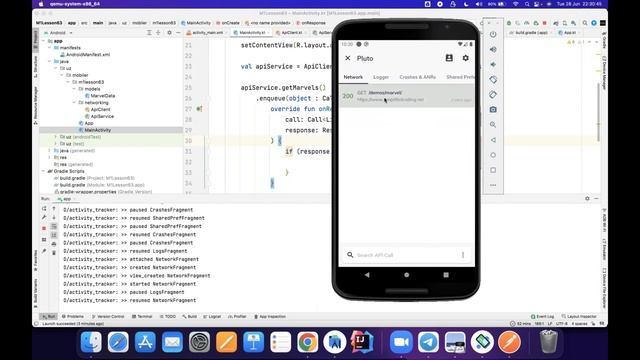Open project panel settings gear
The width and height of the screenshot is (640, 360).
(169, 33)
